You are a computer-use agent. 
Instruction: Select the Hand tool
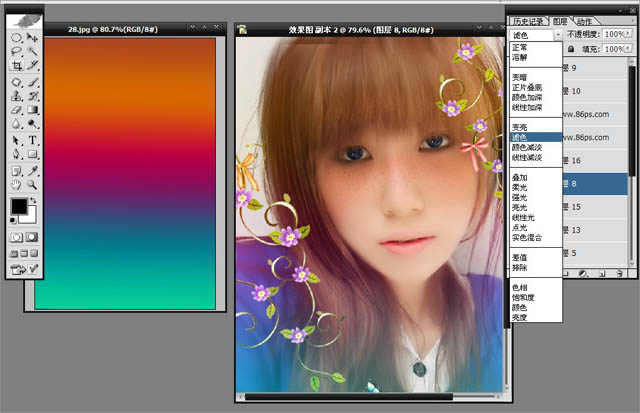coord(17,185)
